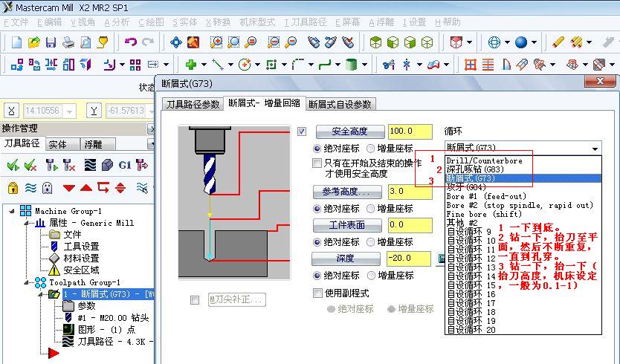Open the 机床型式 menu

257,22
